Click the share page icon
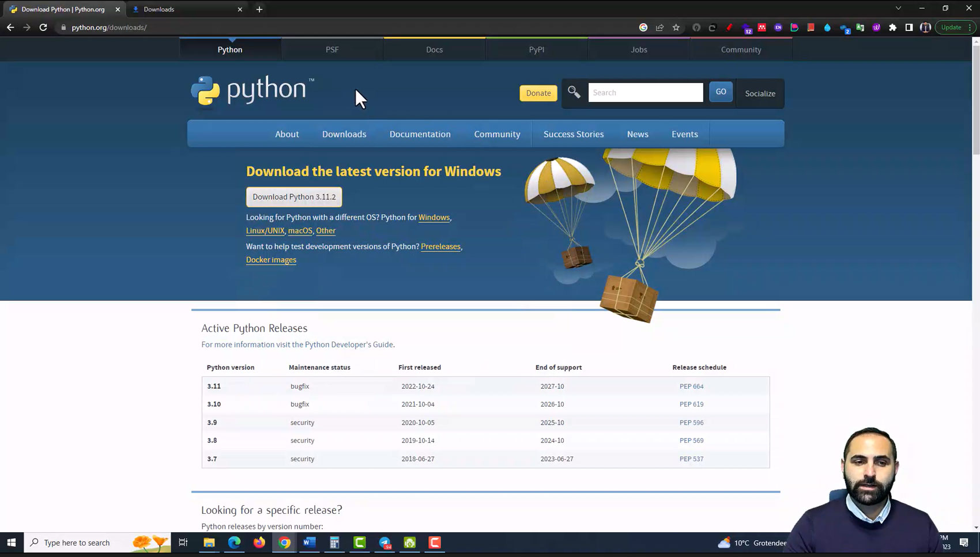980x557 pixels. click(659, 27)
